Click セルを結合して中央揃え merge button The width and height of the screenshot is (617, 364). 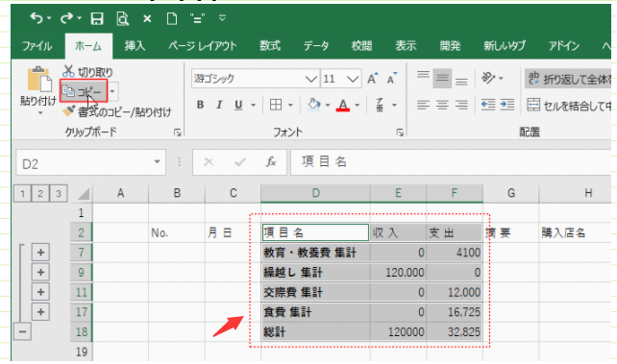[x=569, y=105]
